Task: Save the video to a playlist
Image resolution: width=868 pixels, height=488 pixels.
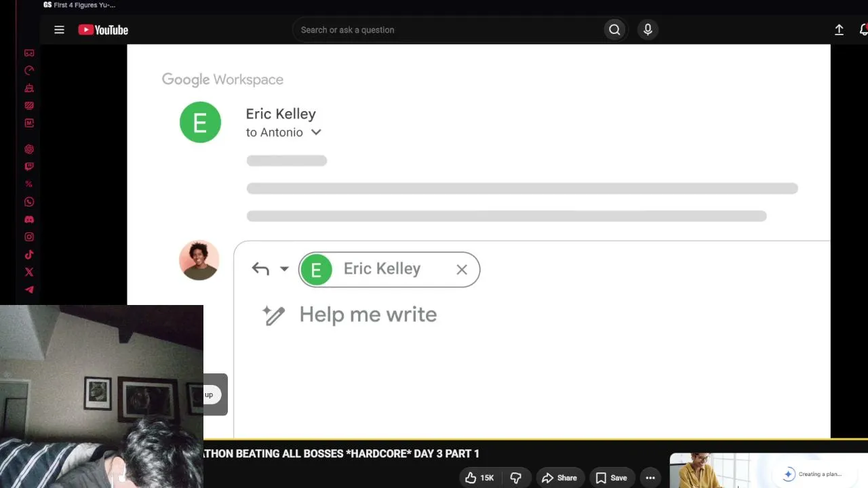Action: click(611, 478)
